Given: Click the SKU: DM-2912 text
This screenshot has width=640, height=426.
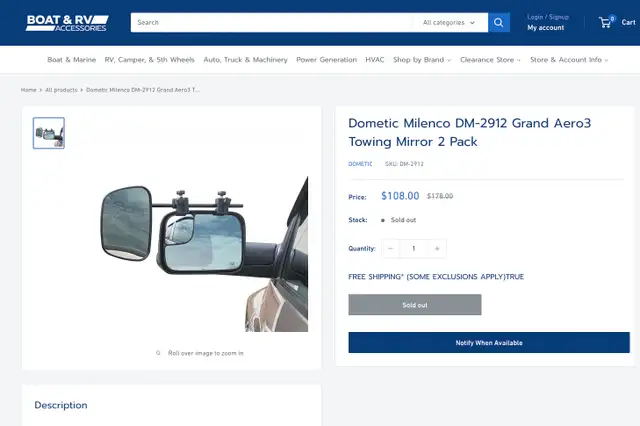Looking at the screenshot, I should coord(404,164).
